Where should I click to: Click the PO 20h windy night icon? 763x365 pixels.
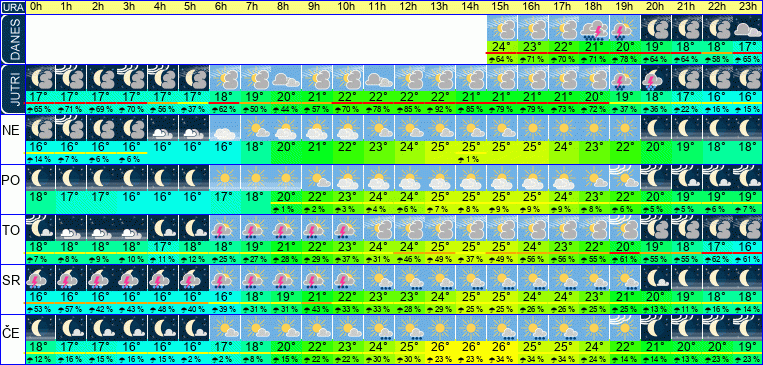pyautogui.click(x=655, y=178)
